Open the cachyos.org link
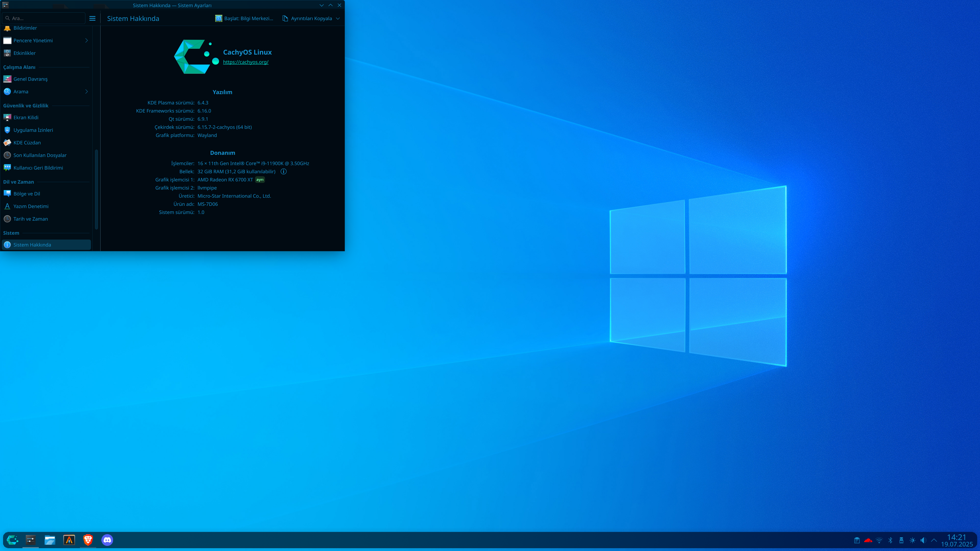 [x=246, y=62]
